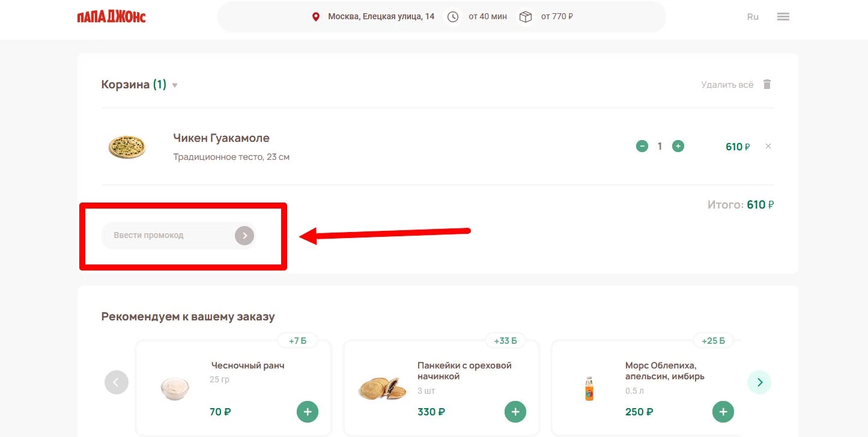Click the Чикен Гуакамоле pizza thumbnail
Screen dimensions: 868x437
point(127,146)
